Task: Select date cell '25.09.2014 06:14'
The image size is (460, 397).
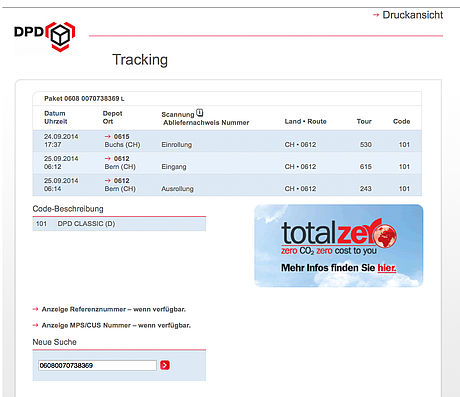Action: click(61, 184)
